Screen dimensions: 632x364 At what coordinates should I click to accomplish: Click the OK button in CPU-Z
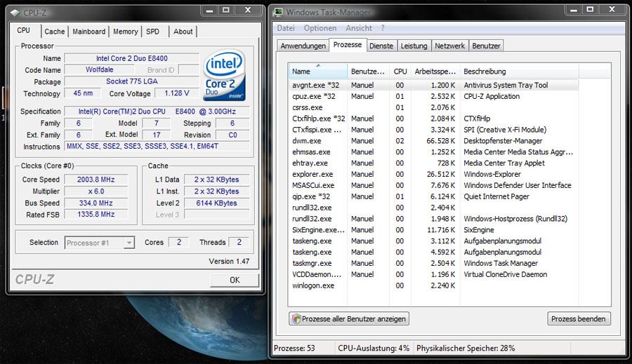pos(235,280)
